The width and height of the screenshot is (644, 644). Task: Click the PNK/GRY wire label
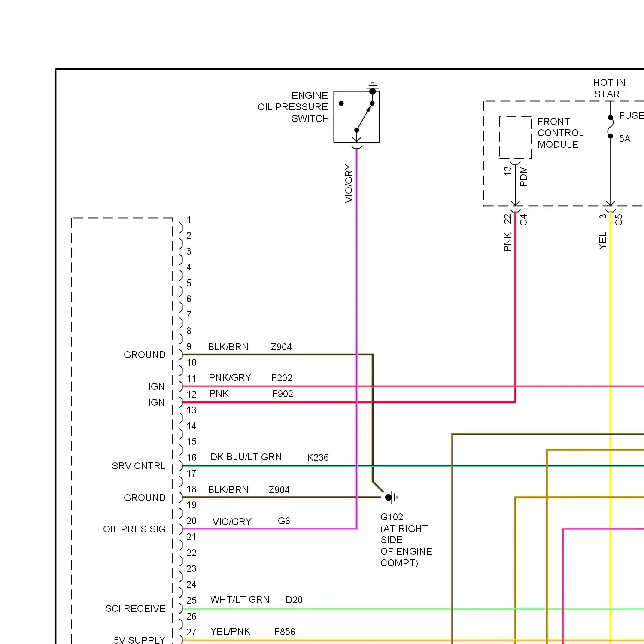pyautogui.click(x=230, y=378)
